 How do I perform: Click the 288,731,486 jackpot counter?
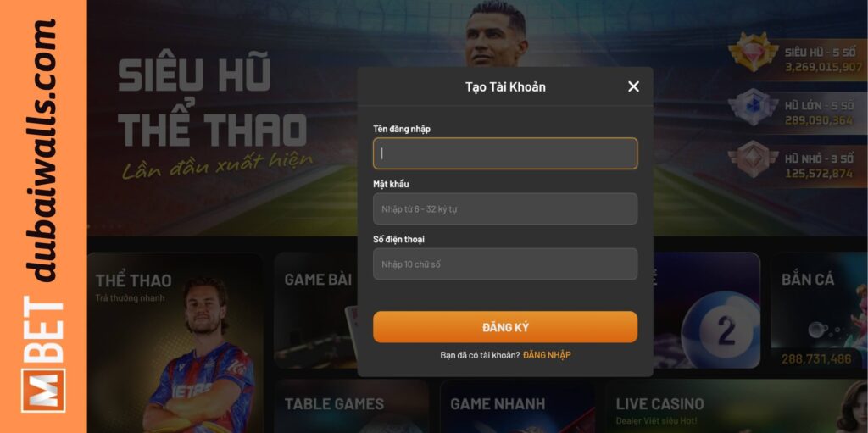tap(816, 358)
